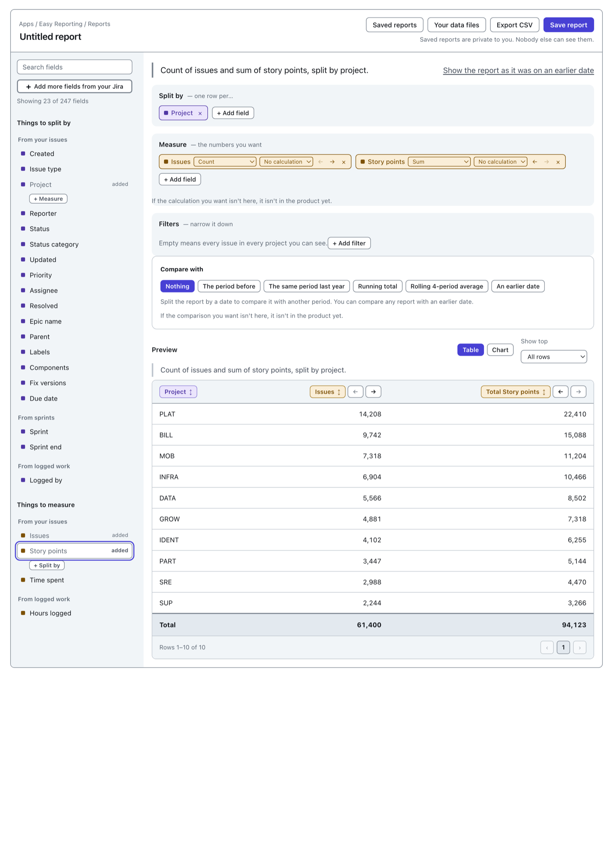Remove the Issues measure
The image size is (613, 868).
pos(344,162)
